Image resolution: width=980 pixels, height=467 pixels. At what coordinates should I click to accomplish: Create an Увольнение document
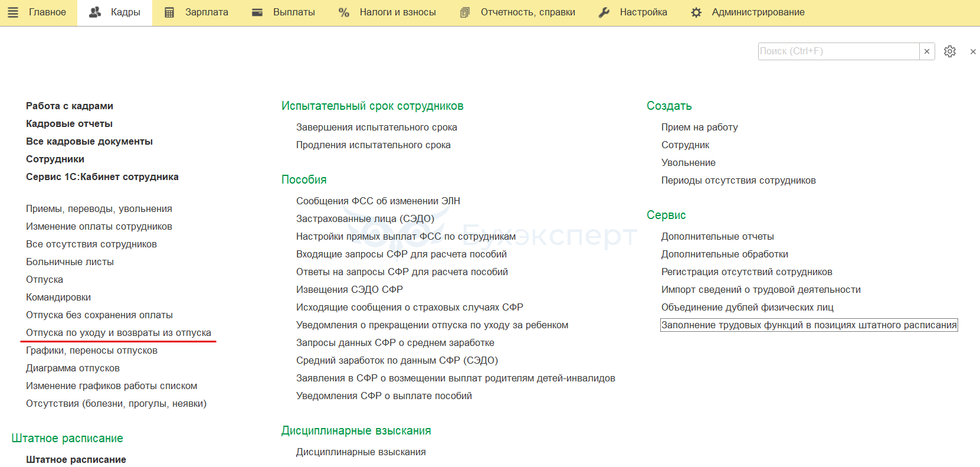[689, 163]
